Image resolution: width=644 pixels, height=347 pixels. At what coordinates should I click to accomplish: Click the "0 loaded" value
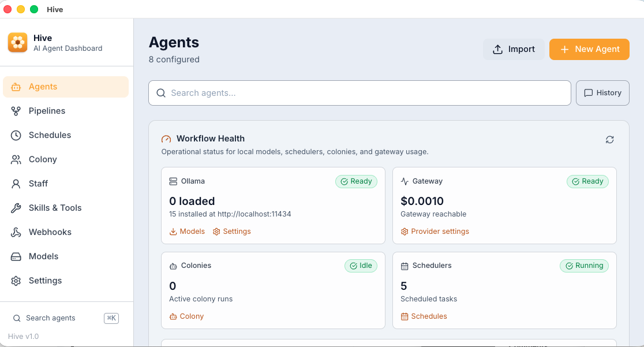coord(192,201)
